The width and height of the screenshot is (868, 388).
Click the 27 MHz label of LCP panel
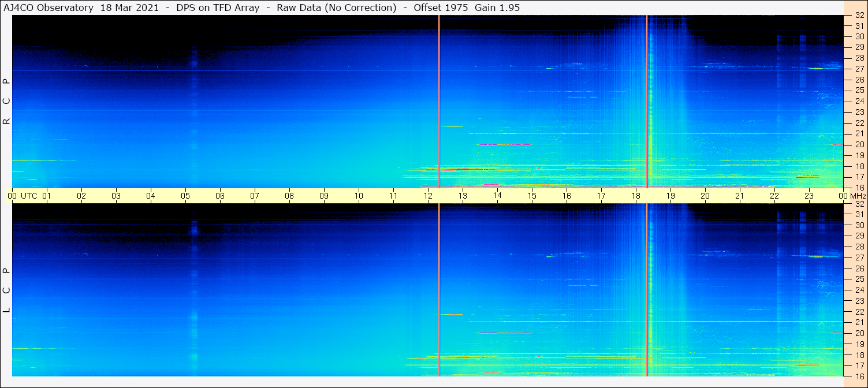[859, 258]
